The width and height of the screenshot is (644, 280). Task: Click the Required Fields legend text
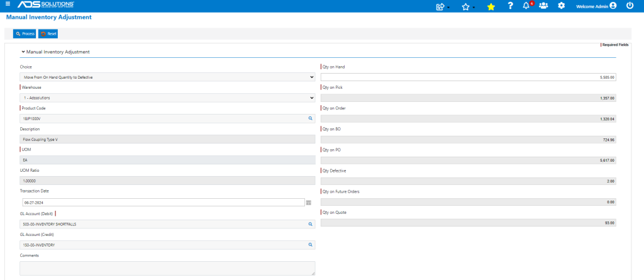tap(615, 45)
